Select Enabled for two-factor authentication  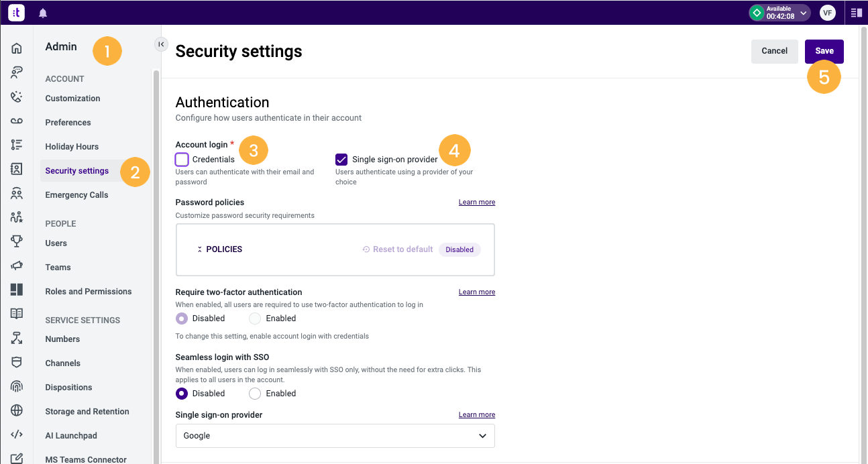point(255,318)
